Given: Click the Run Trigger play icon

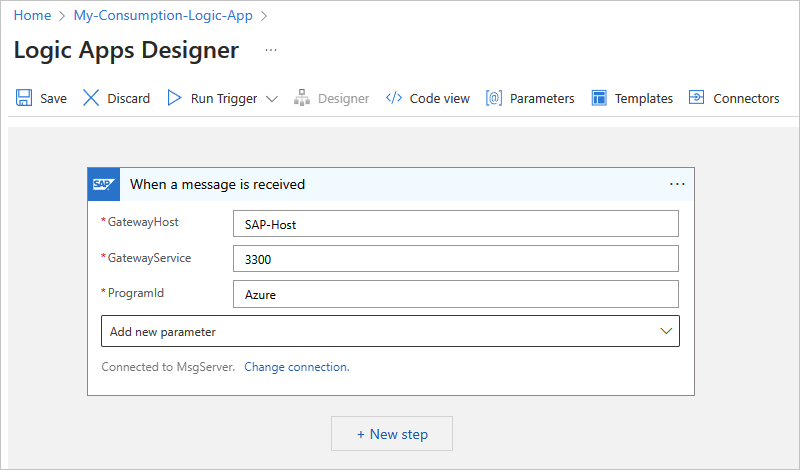Looking at the screenshot, I should coord(175,98).
